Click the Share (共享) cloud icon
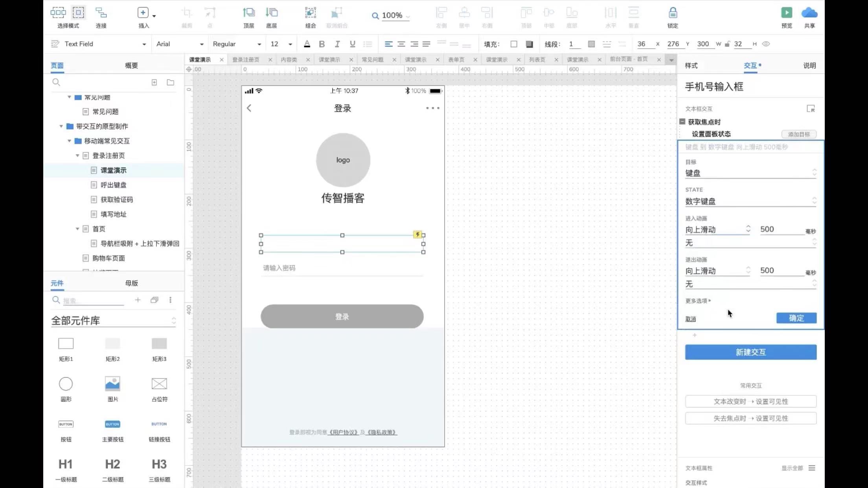 [809, 13]
